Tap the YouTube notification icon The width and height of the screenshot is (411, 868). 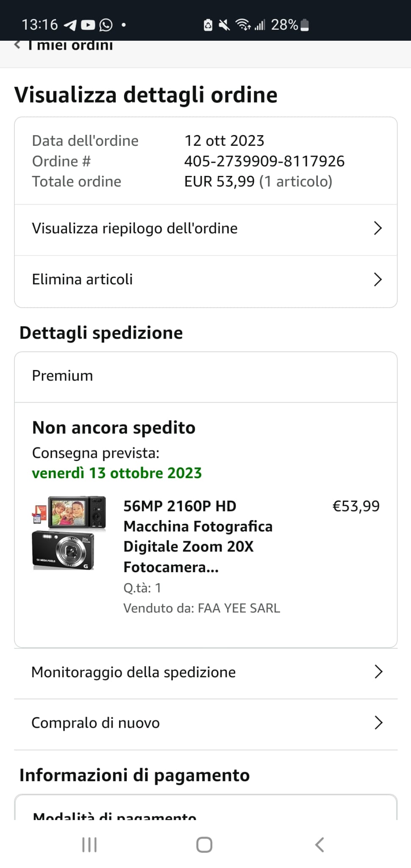coord(88,25)
